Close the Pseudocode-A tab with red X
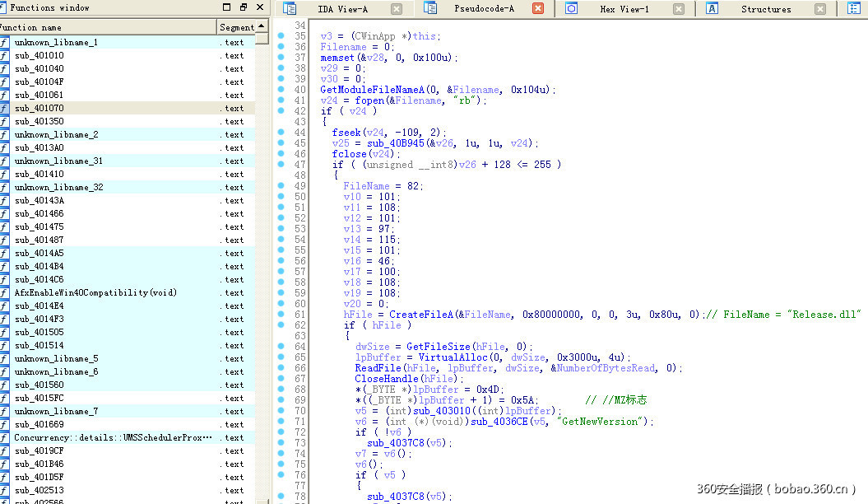 click(538, 9)
